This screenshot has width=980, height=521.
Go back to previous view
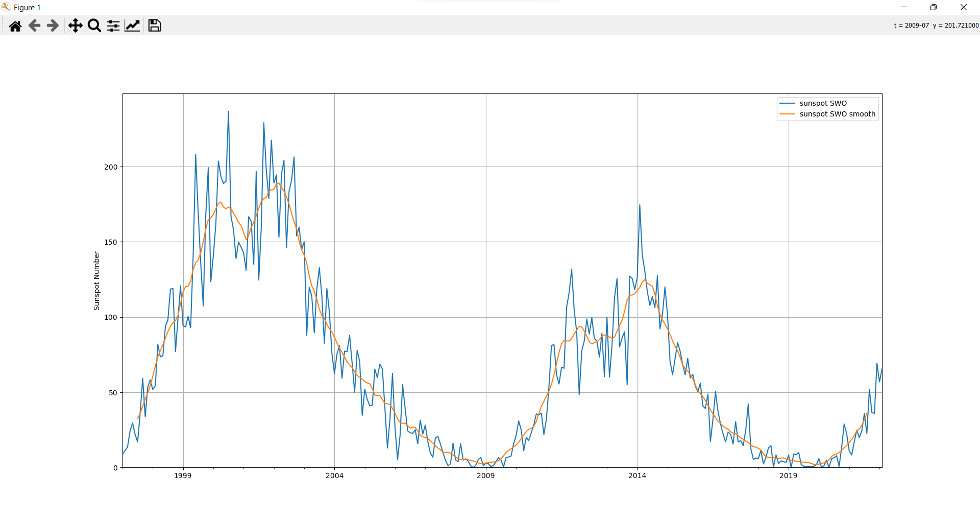pyautogui.click(x=34, y=25)
